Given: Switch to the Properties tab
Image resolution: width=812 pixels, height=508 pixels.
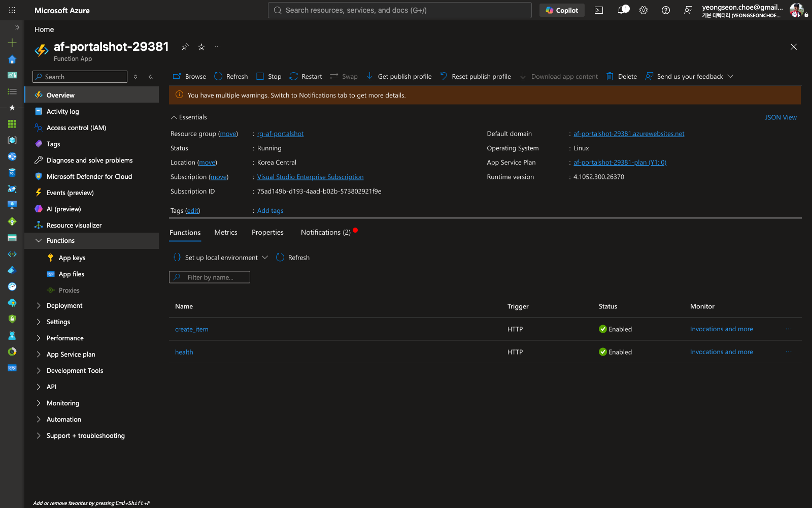Looking at the screenshot, I should 267,232.
